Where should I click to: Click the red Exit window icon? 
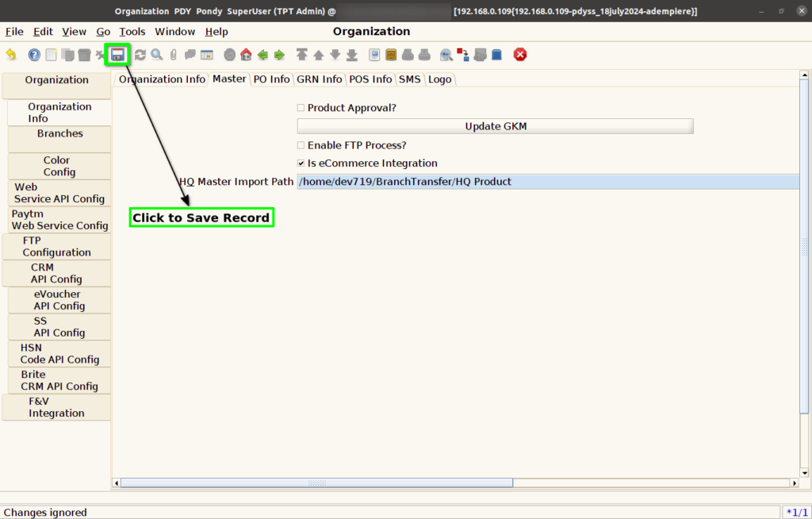(x=520, y=55)
